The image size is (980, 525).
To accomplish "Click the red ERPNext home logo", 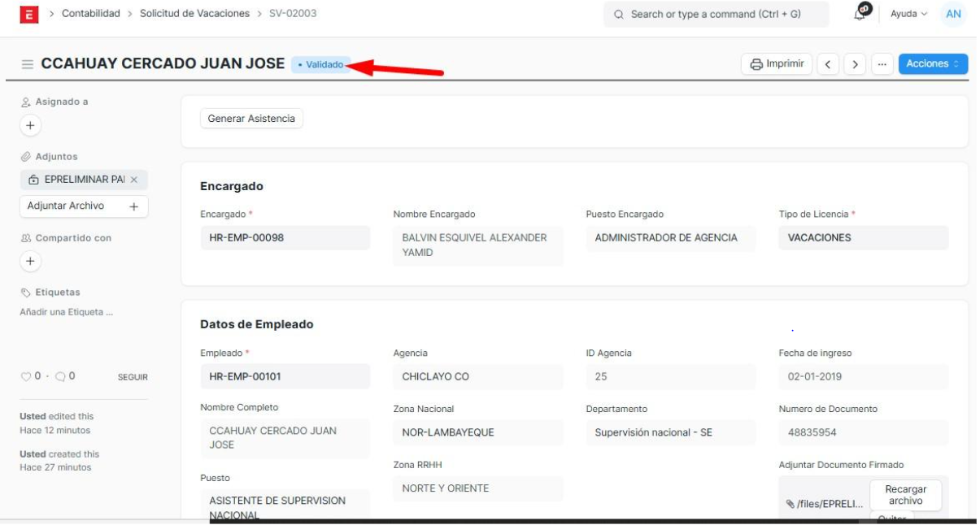I will tap(29, 14).
